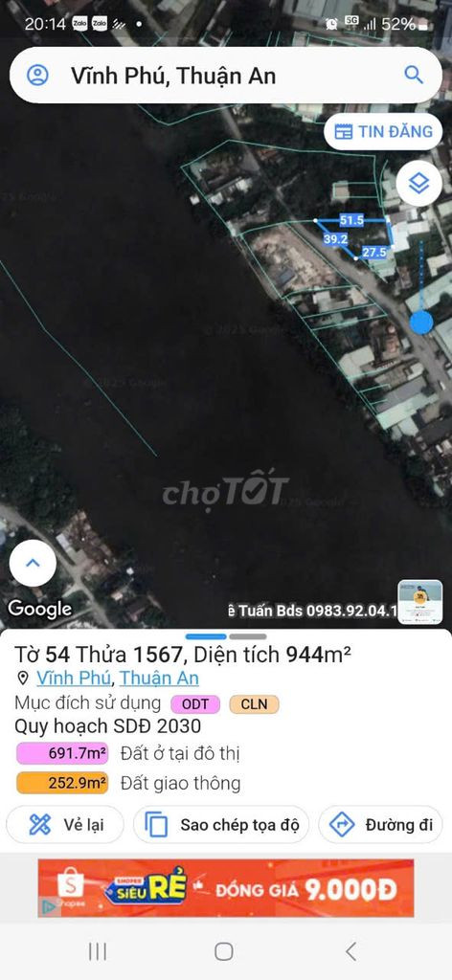This screenshot has width=452, height=980.
Task: Open the user profile icon in search bar
Action: 37,76
